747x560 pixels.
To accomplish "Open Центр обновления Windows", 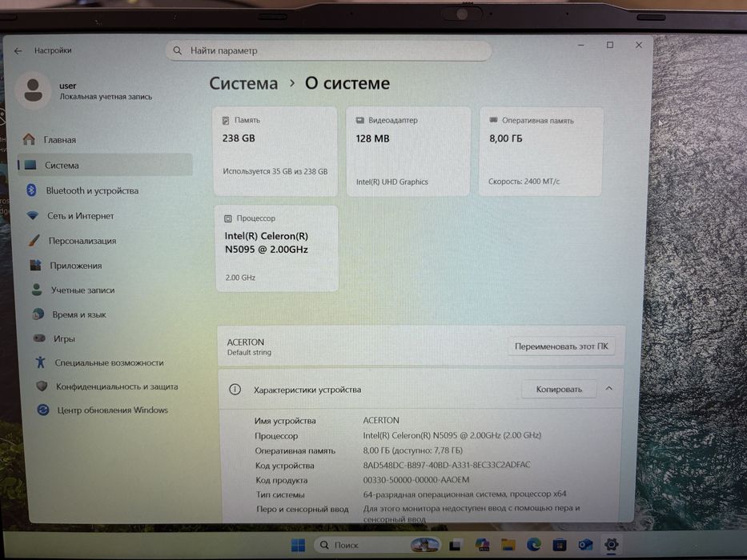I will pyautogui.click(x=114, y=410).
